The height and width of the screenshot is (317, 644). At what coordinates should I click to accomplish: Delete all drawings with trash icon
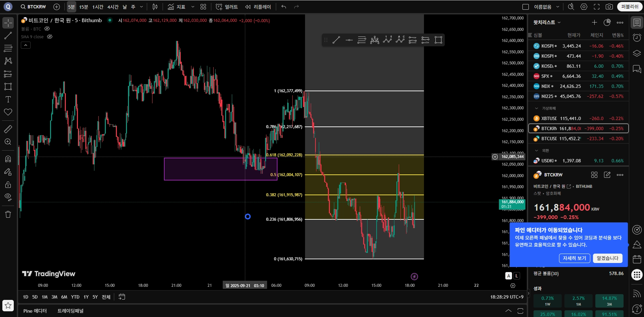8,214
